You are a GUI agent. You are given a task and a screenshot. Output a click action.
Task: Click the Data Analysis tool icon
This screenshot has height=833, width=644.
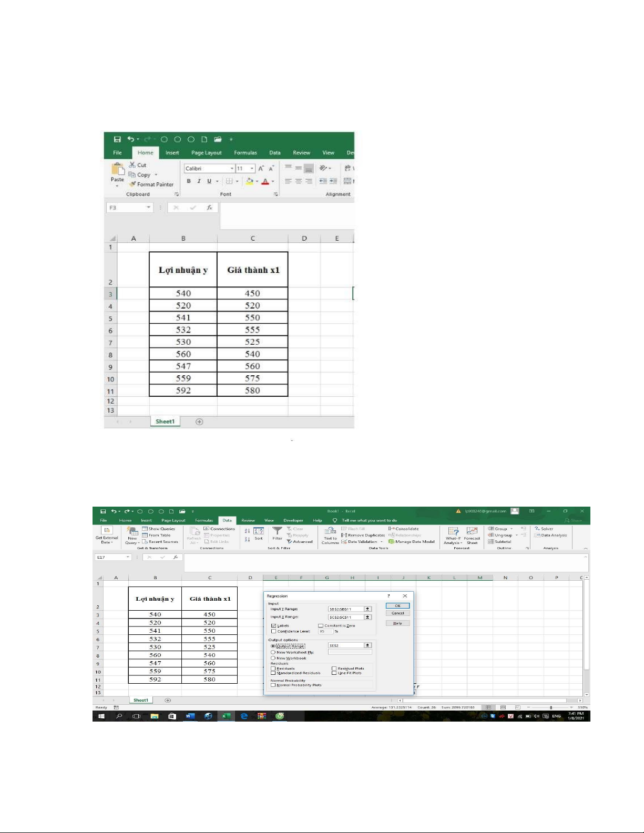(550, 535)
